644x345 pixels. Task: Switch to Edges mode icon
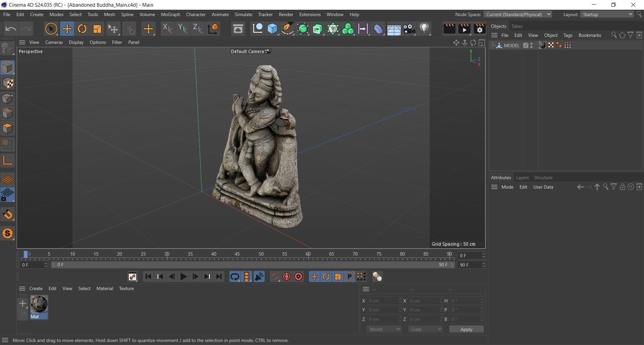[7, 114]
